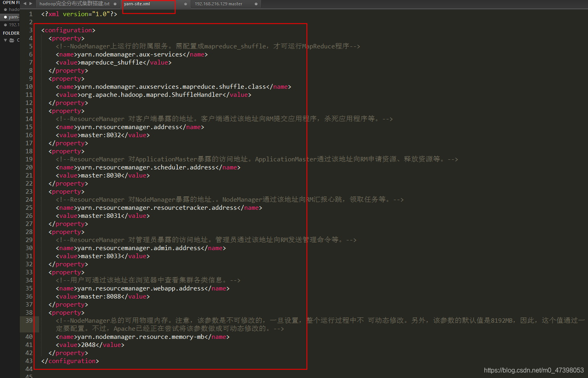Click the unsaved dot beside the yarn- sidebar file

[5, 17]
